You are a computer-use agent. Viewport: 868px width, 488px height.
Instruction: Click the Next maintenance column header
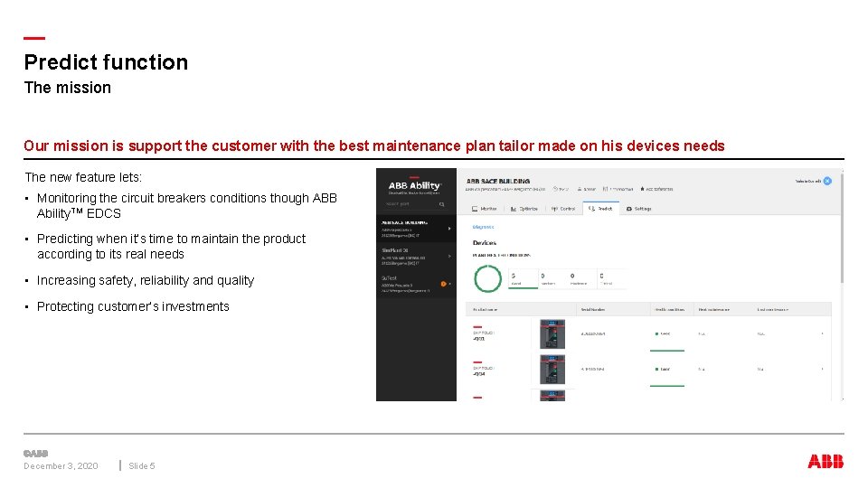(x=714, y=310)
